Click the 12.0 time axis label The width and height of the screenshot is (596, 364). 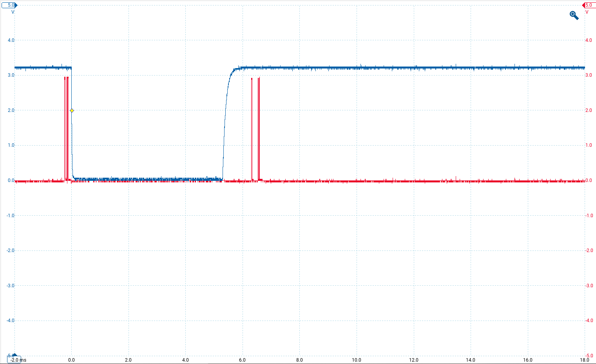(414, 360)
